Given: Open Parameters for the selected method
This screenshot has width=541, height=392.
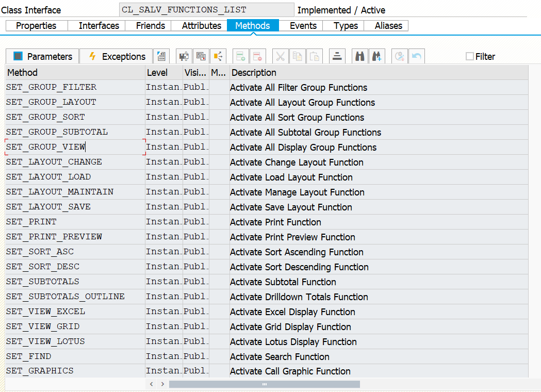Looking at the screenshot, I should coord(42,56).
